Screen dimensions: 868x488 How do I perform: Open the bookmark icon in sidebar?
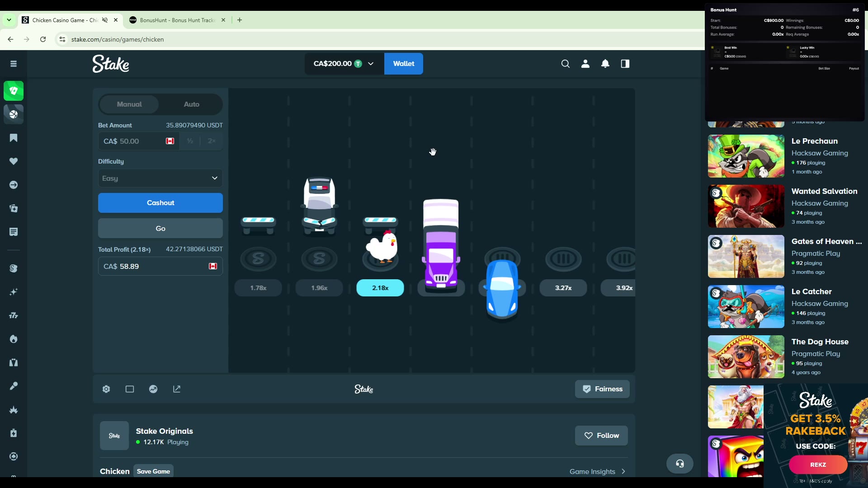tap(14, 138)
